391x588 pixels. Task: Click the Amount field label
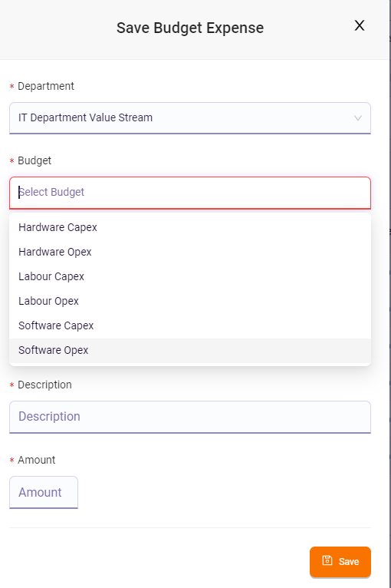tap(36, 460)
